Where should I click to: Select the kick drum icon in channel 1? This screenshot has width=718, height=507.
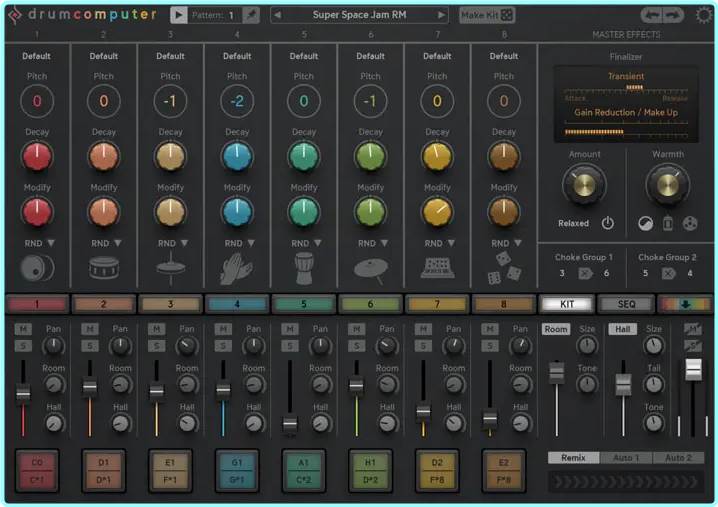37,268
